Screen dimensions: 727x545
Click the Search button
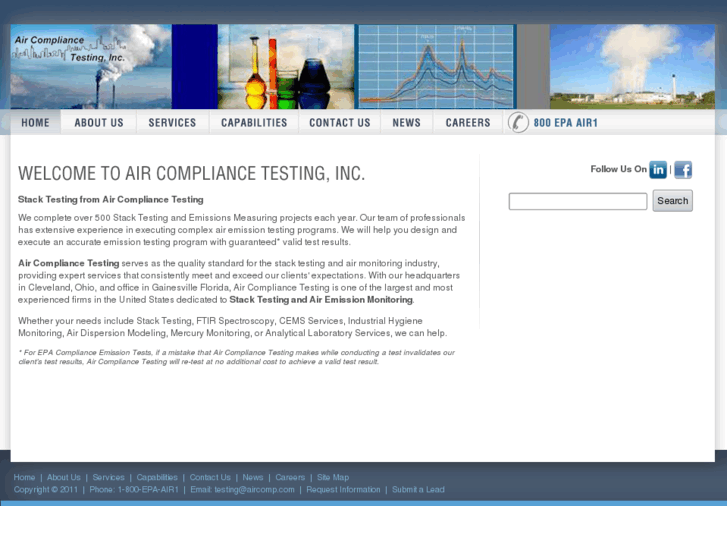point(673,201)
